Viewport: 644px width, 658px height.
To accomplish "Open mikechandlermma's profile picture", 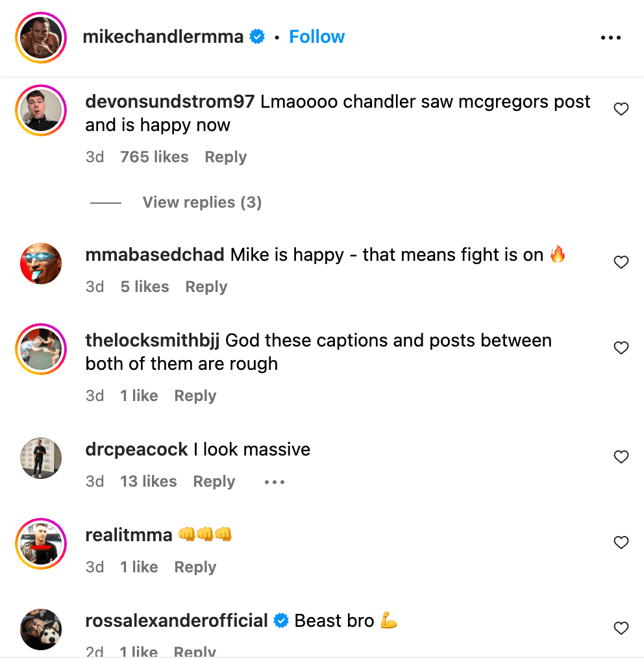I will pos(41,38).
